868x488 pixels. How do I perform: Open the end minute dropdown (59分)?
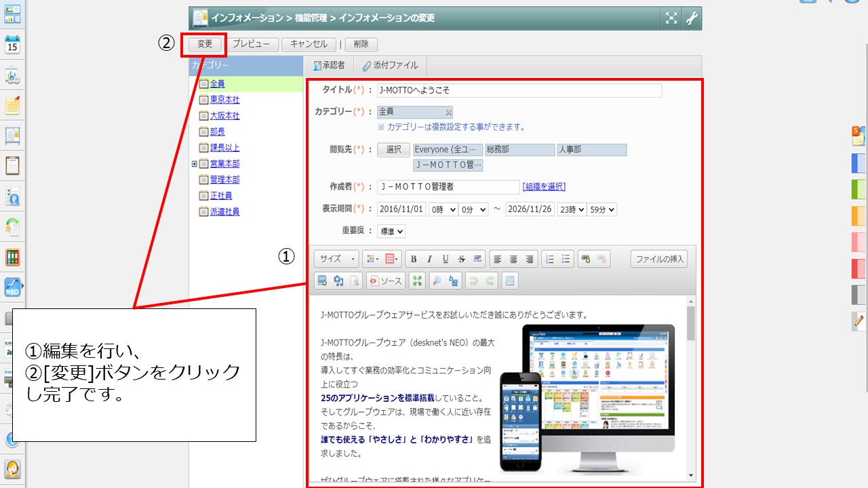(x=602, y=209)
